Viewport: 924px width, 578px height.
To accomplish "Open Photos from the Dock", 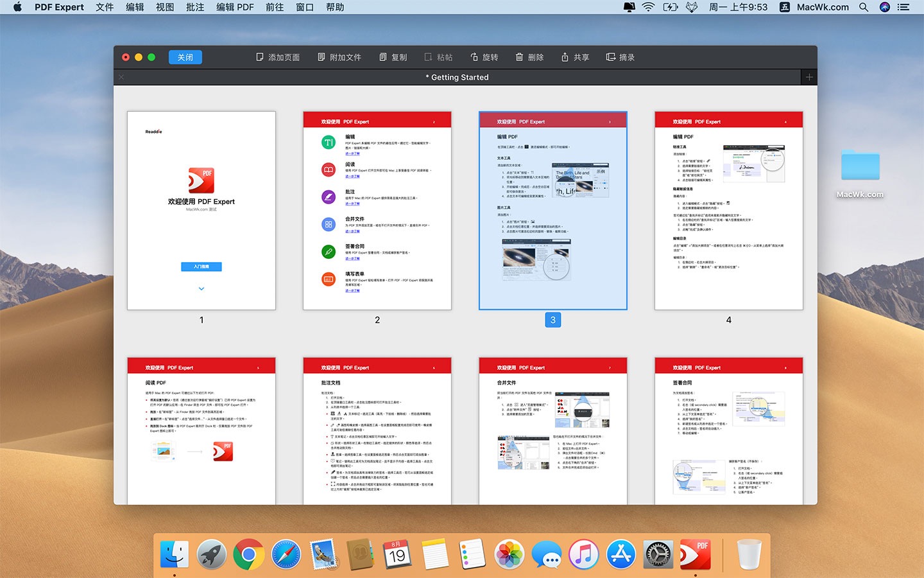I will 509,554.
